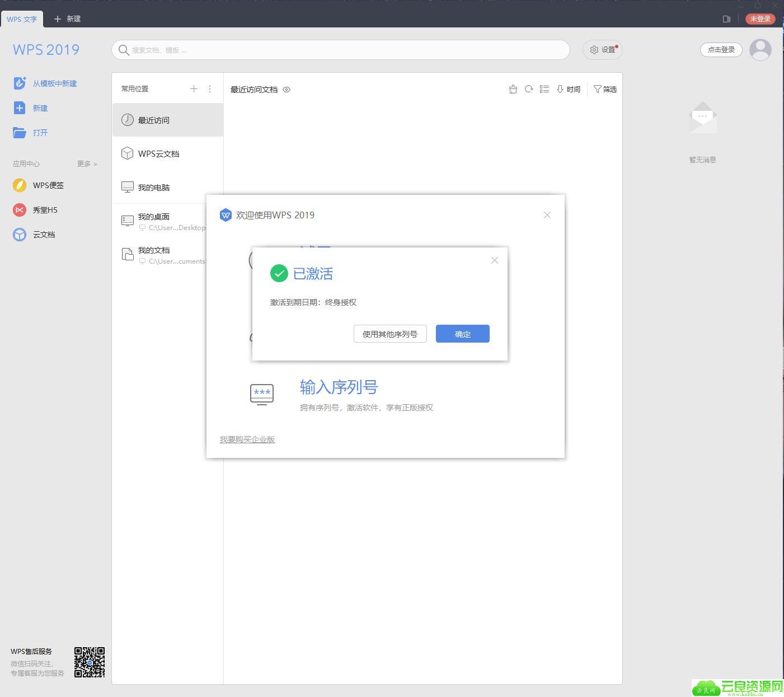784x697 pixels.
Task: Open the 时间 sort order control
Action: pos(569,89)
